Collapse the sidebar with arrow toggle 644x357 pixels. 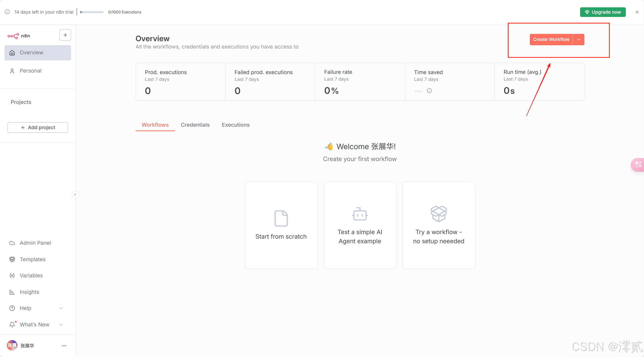75,194
